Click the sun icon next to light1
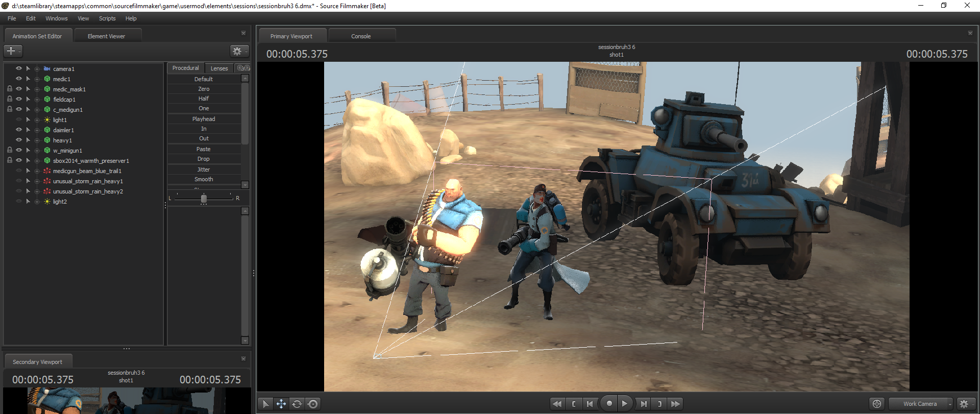The image size is (980, 414). pyautogui.click(x=47, y=120)
